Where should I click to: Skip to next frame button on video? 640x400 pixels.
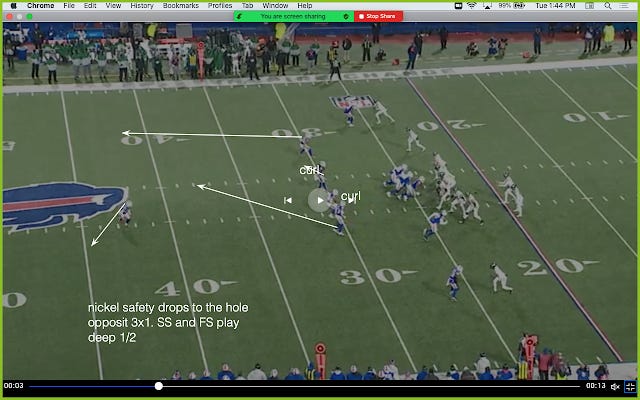pos(352,200)
